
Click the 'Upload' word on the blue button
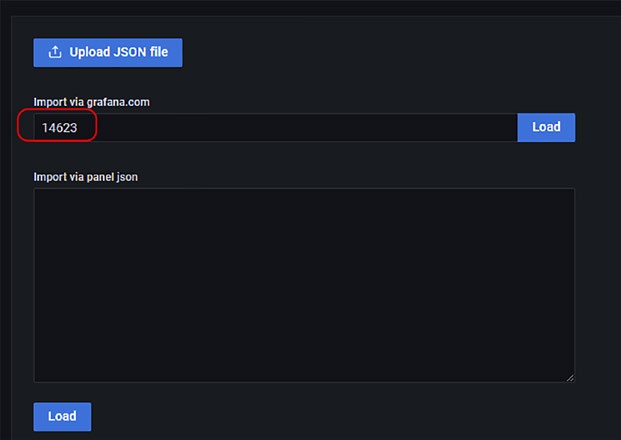(x=90, y=52)
